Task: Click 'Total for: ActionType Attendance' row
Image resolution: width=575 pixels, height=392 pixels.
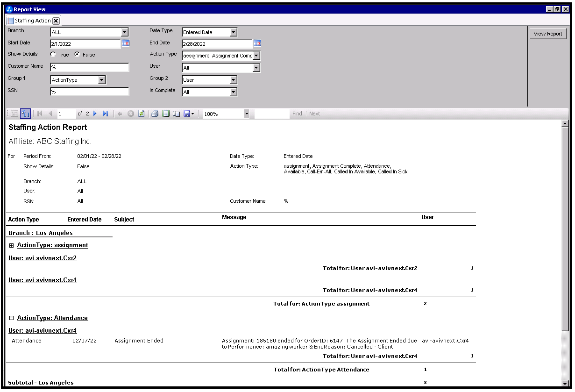Action: coord(321,370)
